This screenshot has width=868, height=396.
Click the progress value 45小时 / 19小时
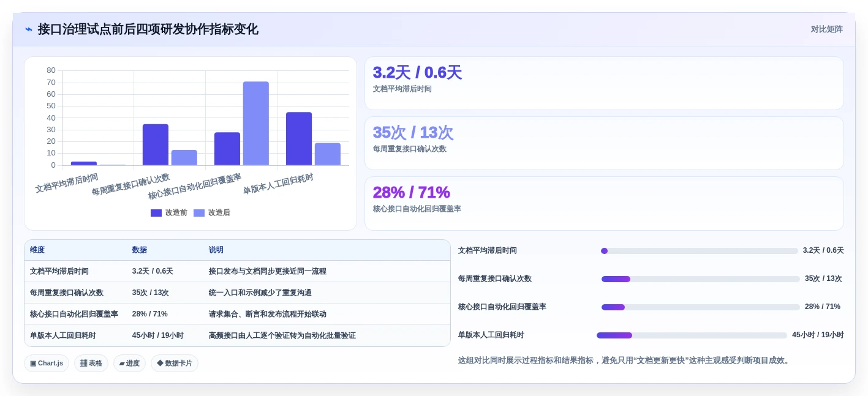818,335
